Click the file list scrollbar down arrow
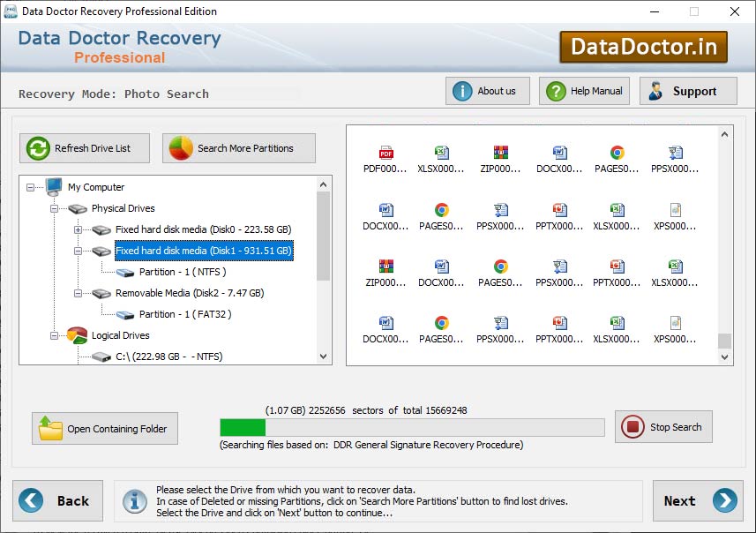Image resolution: width=756 pixels, height=533 pixels. point(724,356)
